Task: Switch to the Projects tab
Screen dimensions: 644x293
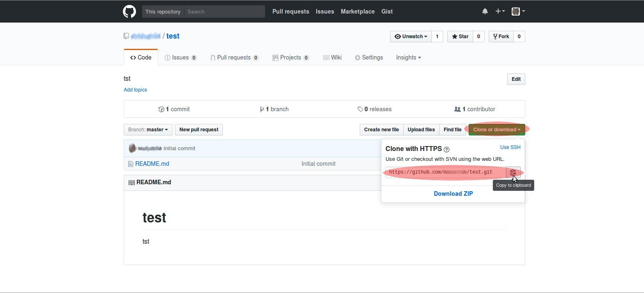Action: (x=291, y=57)
